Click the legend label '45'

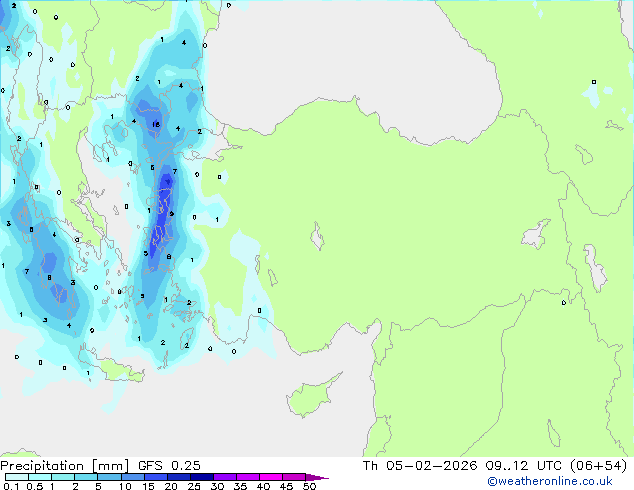[286, 486]
